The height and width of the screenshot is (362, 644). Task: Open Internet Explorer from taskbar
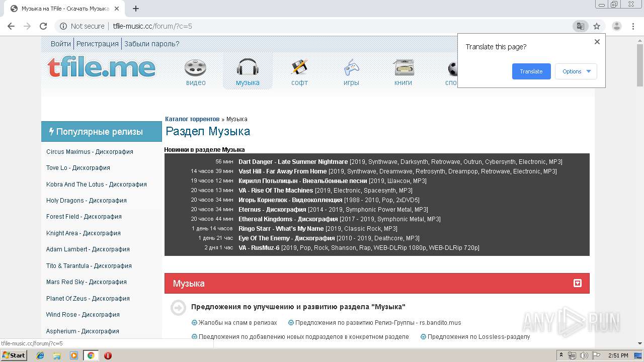(40, 355)
